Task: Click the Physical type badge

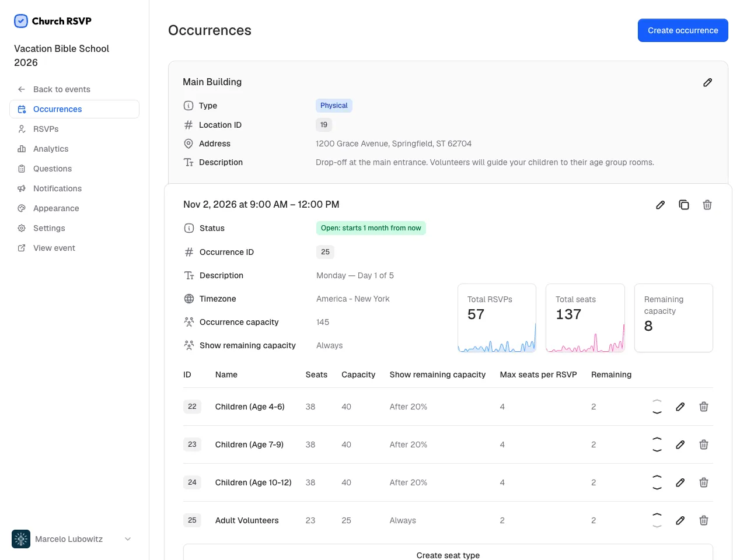Action: point(334,106)
